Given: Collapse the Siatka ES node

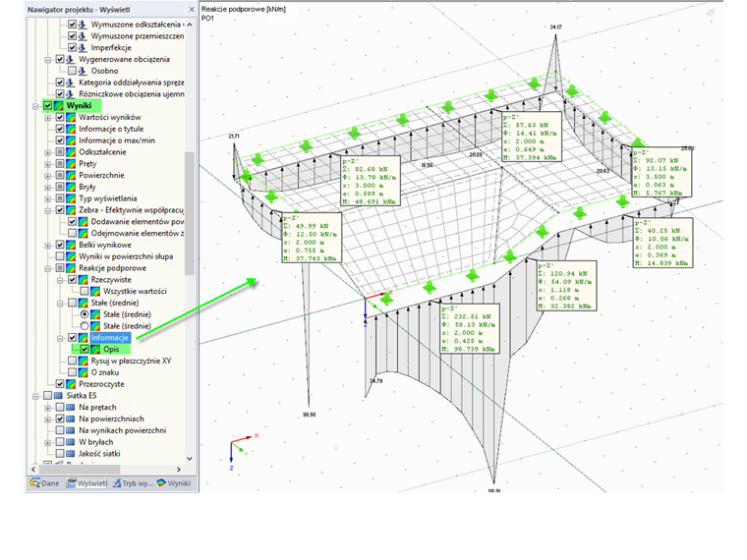Looking at the screenshot, I should point(35,396).
